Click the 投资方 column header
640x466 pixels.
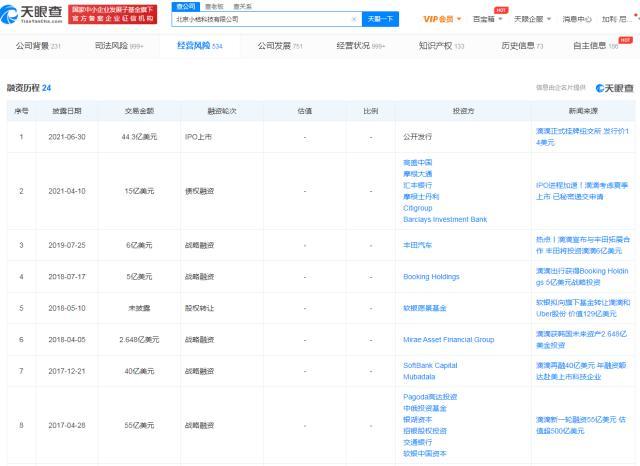point(463,111)
